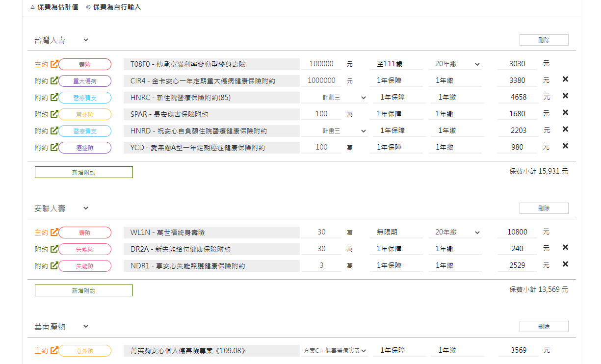Viewport: 601px width, 364px height.
Task: Open external link icon for NDR1 rider
Action: pyautogui.click(x=54, y=265)
